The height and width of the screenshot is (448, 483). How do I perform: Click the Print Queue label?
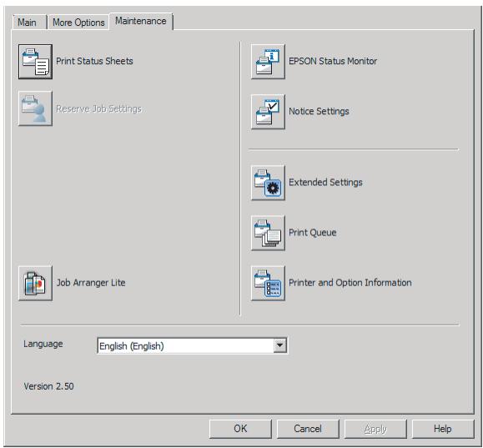click(312, 233)
